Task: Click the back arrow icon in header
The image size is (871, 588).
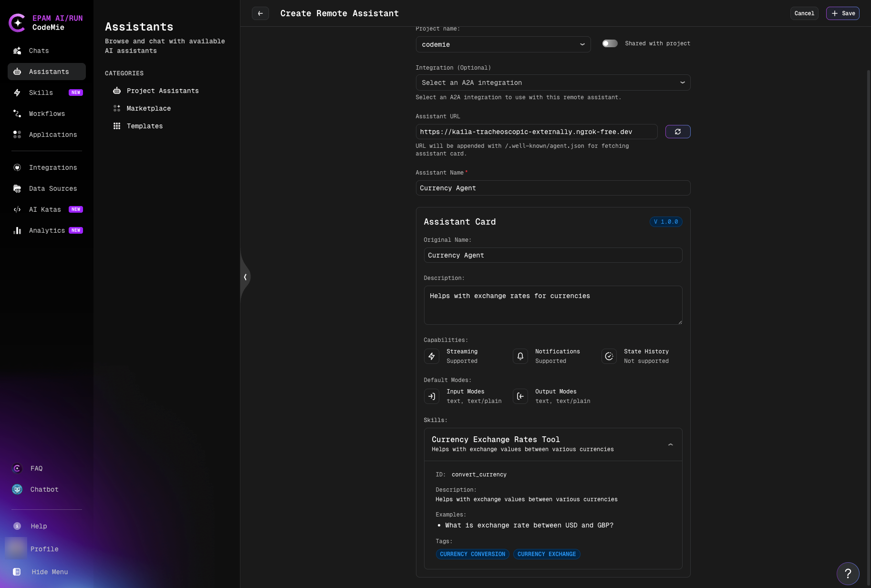Action: coord(260,13)
